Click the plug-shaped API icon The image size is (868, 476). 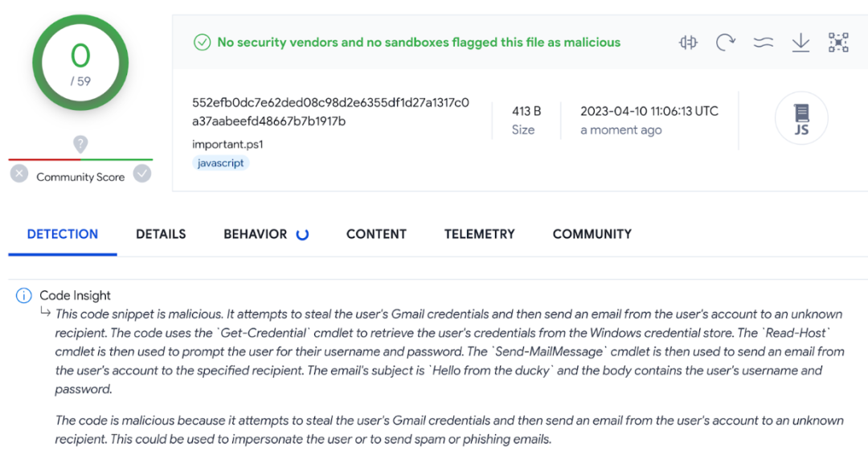(688, 43)
